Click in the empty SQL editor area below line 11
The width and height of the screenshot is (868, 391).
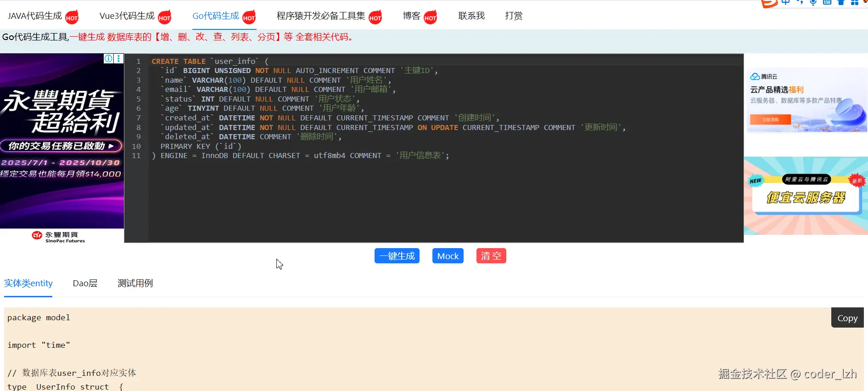tap(445, 202)
